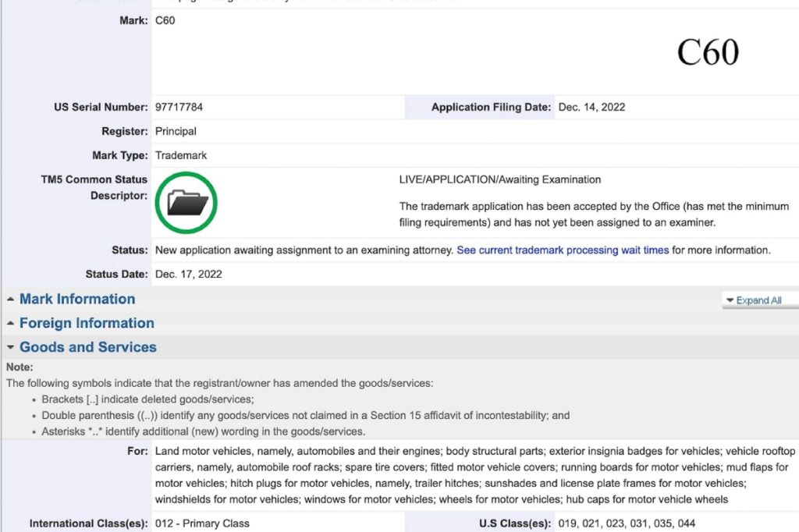Click the International Class(es) label
The width and height of the screenshot is (799, 532).
89,523
